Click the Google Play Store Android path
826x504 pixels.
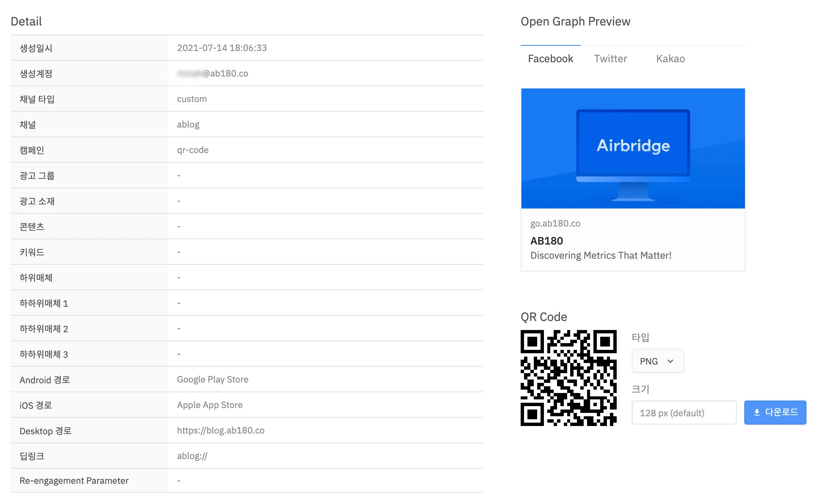pyautogui.click(x=213, y=379)
